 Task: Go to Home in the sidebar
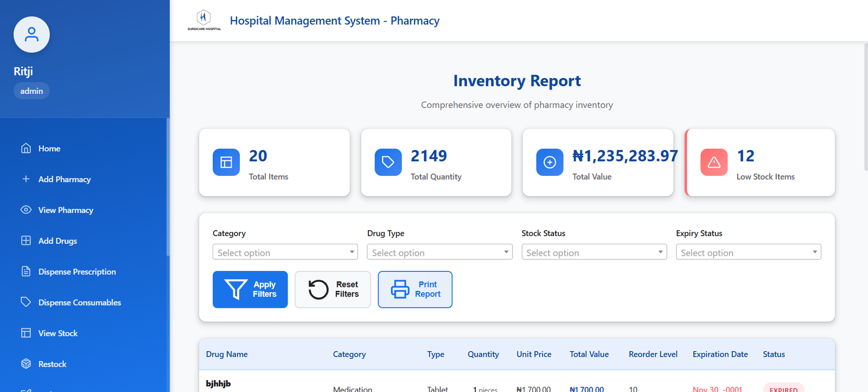coord(49,149)
